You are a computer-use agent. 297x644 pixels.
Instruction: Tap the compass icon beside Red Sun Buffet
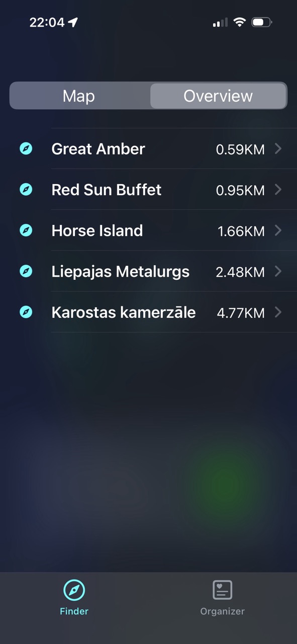[26, 190]
